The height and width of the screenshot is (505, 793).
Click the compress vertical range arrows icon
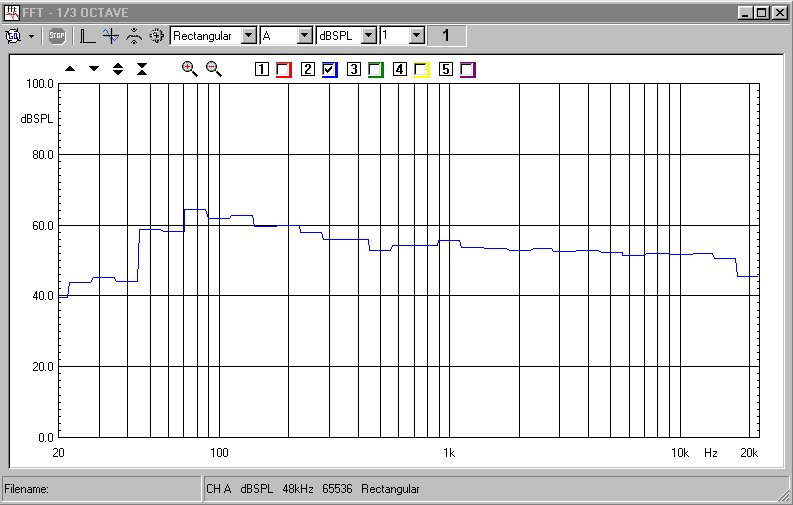[142, 69]
